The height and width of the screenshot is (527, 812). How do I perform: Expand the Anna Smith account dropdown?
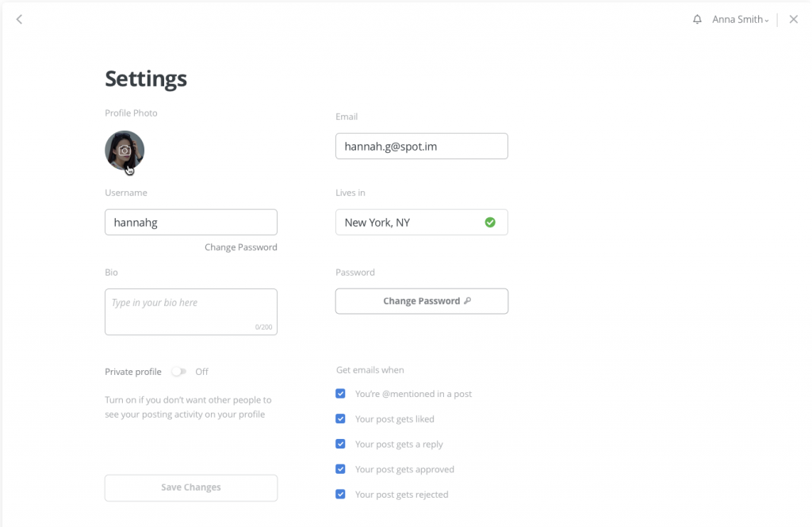(741, 20)
